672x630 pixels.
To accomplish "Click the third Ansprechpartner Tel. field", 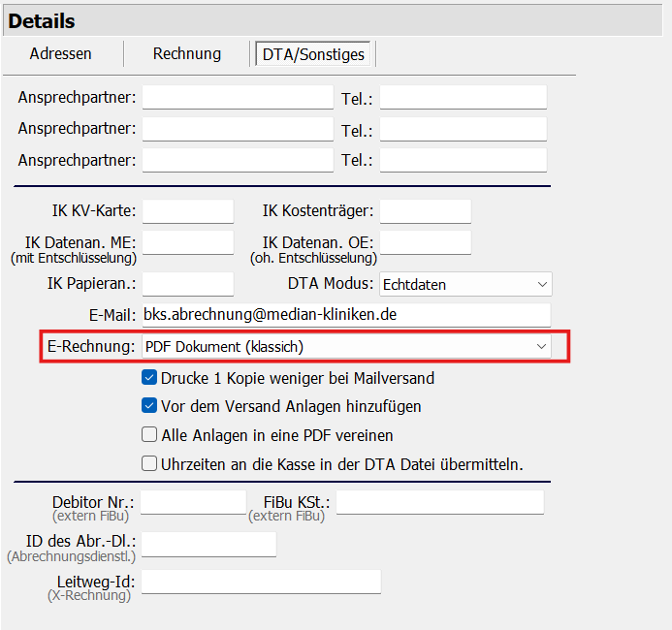I will pyautogui.click(x=463, y=160).
